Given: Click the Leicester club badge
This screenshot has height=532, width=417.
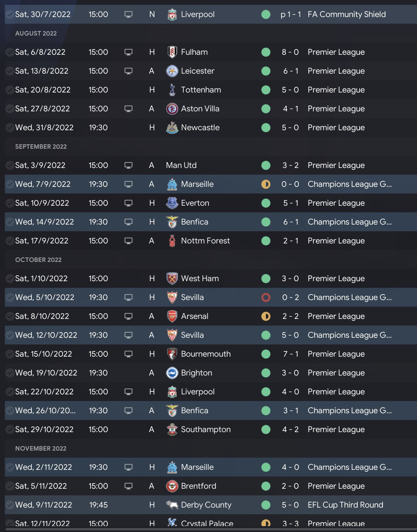Looking at the screenshot, I should click(x=172, y=71).
